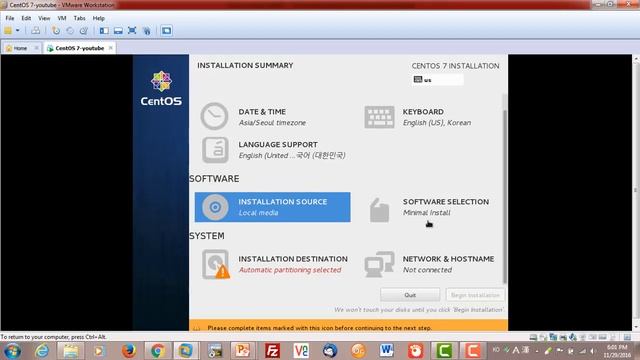This screenshot has width=640, height=360.
Task: Click the VMware Workstation taskbar icon
Action: (186, 351)
